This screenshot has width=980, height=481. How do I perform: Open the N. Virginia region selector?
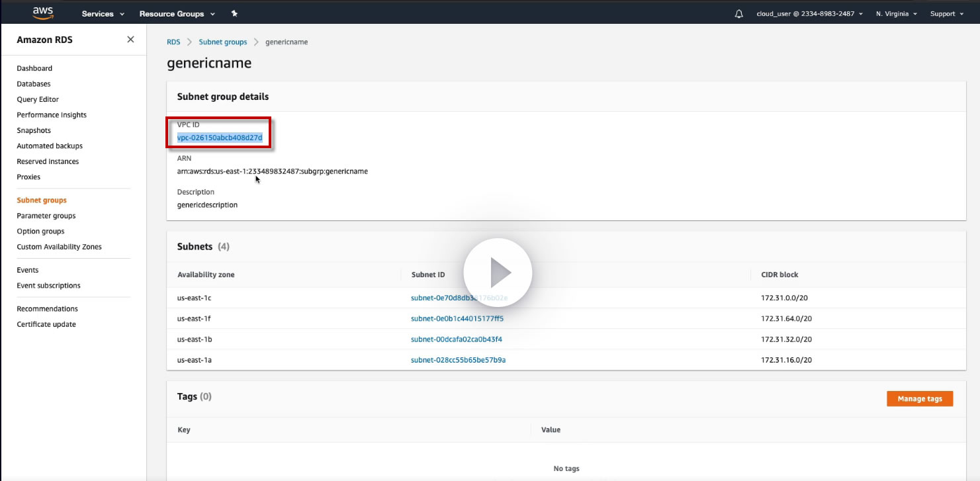(x=897, y=14)
